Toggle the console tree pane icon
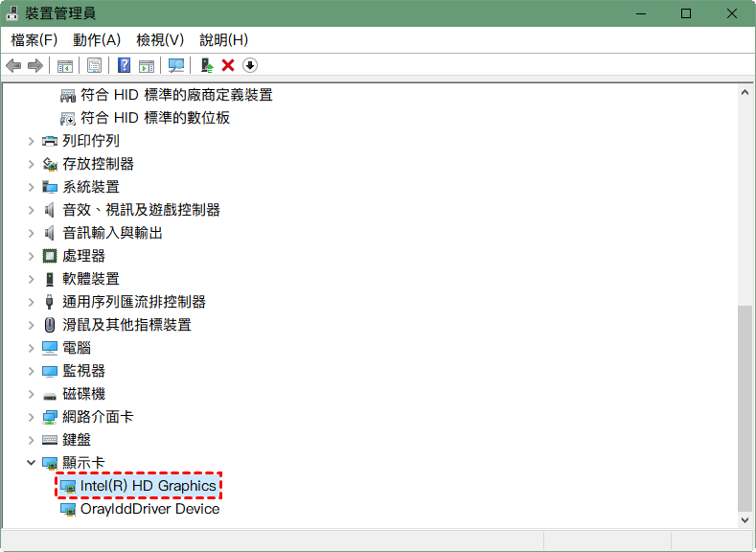756x552 pixels. [65, 65]
